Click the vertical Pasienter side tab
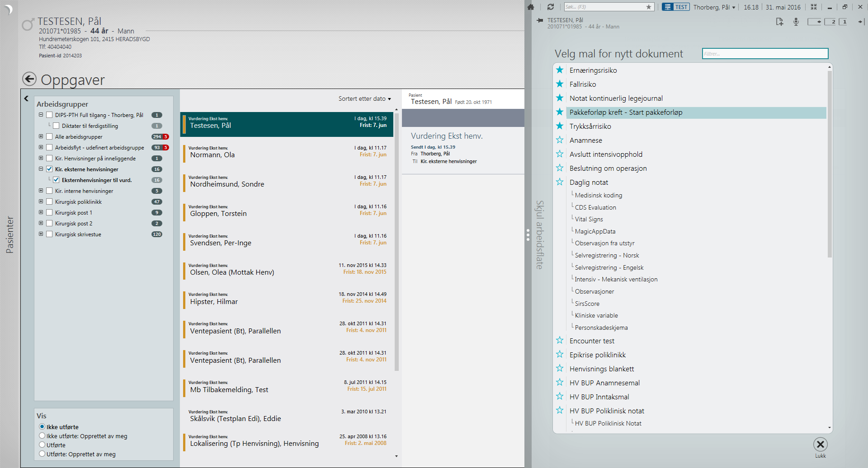This screenshot has width=868, height=468. point(9,234)
